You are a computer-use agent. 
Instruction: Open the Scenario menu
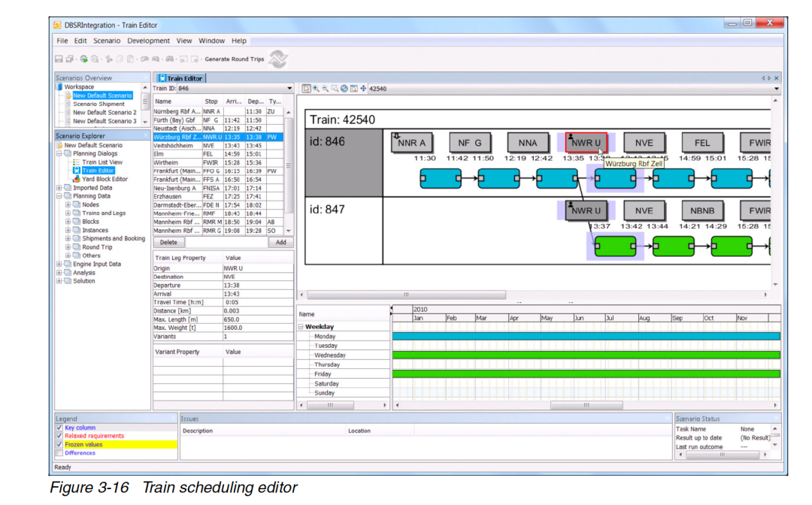pos(107,41)
